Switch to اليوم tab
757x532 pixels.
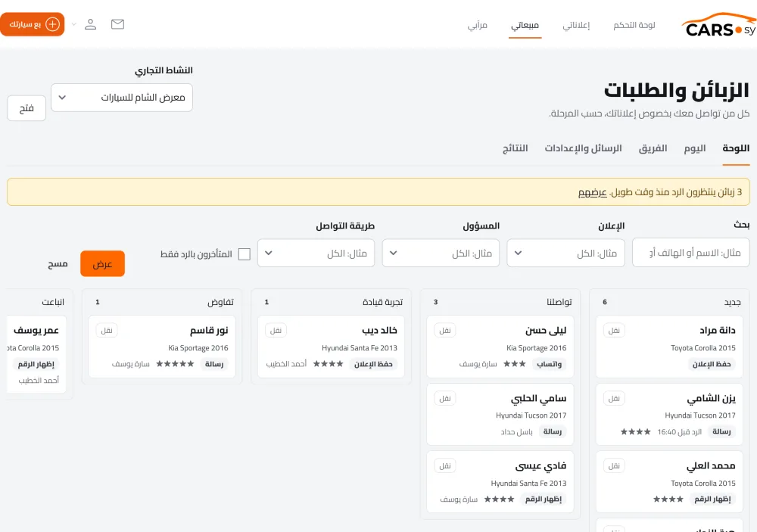coord(695,148)
